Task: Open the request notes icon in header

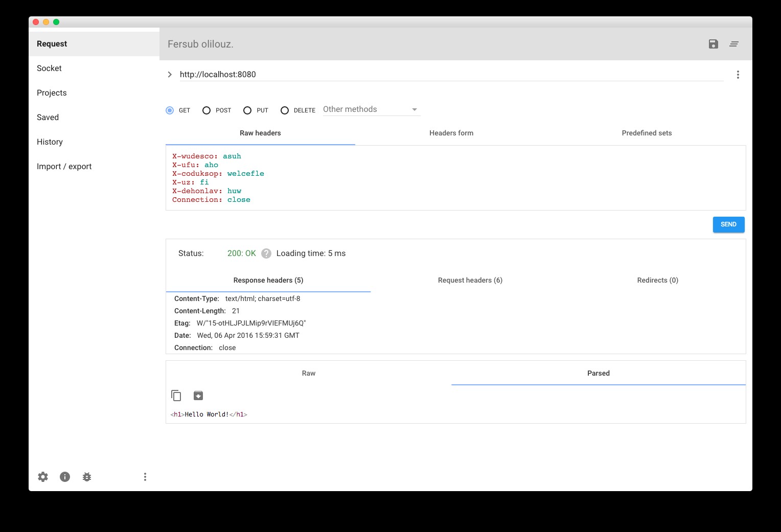Action: [734, 44]
